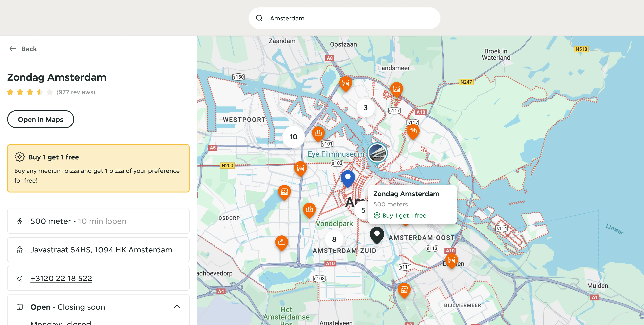Open the cluster marker showing 8
This screenshot has width=644, height=325.
[334, 239]
